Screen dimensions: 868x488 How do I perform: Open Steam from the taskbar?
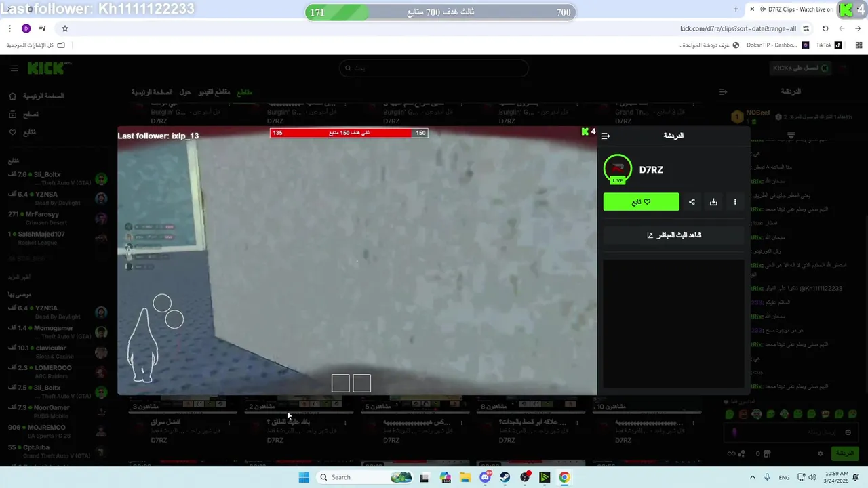click(x=505, y=477)
